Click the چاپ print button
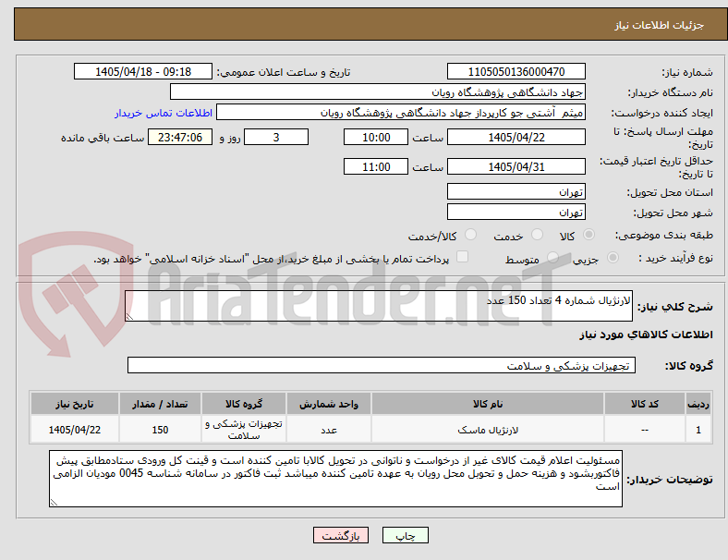 pyautogui.click(x=406, y=535)
